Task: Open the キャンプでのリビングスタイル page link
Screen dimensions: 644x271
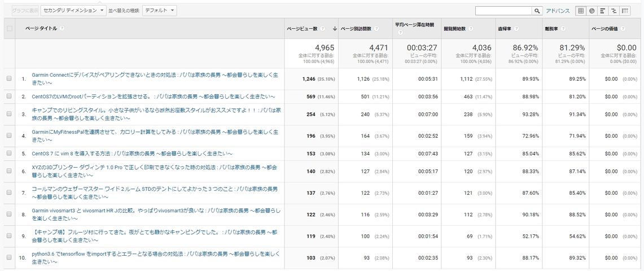Action: [156, 114]
